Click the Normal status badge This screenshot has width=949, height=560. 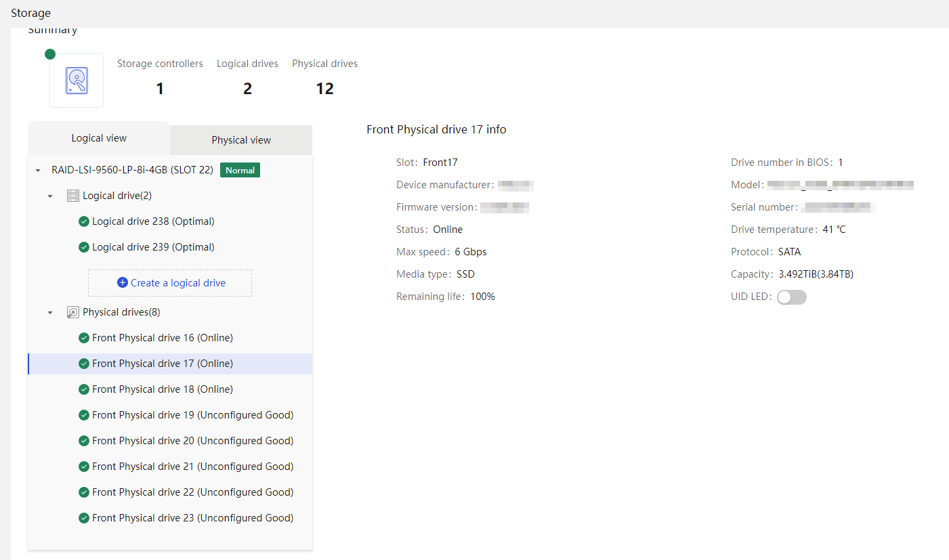pyautogui.click(x=240, y=170)
